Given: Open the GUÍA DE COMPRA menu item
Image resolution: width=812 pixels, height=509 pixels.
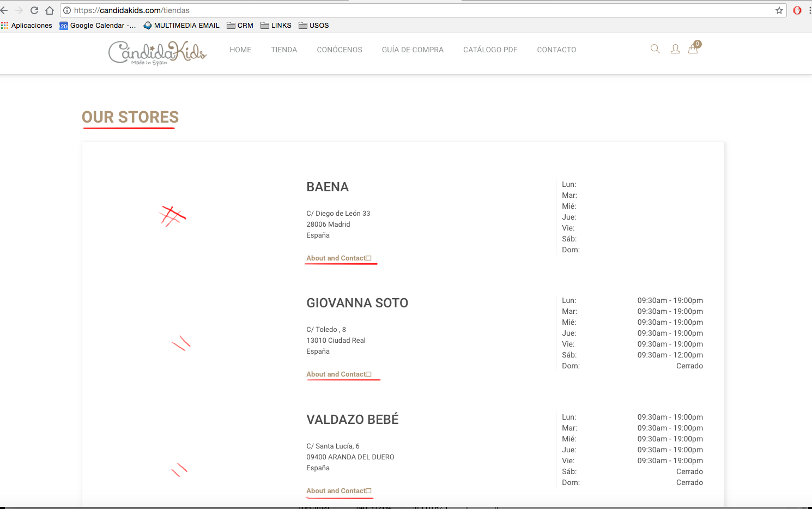Looking at the screenshot, I should [x=413, y=50].
